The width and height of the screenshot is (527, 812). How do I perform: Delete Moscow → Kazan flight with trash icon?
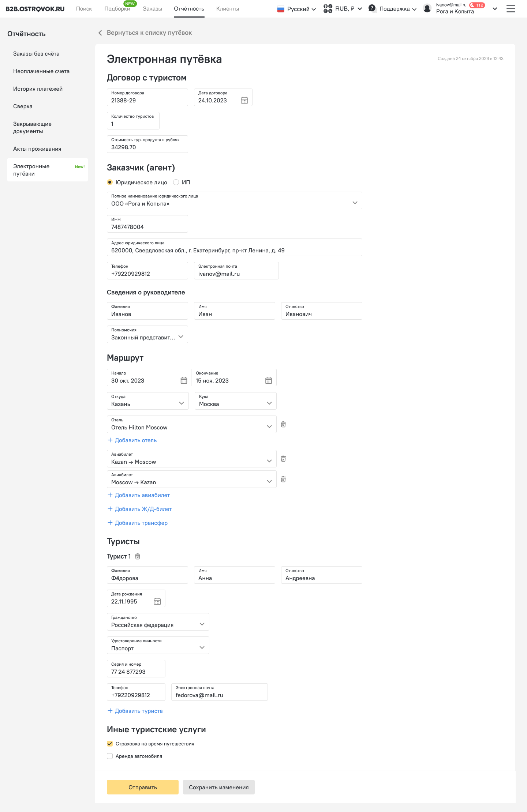[283, 479]
